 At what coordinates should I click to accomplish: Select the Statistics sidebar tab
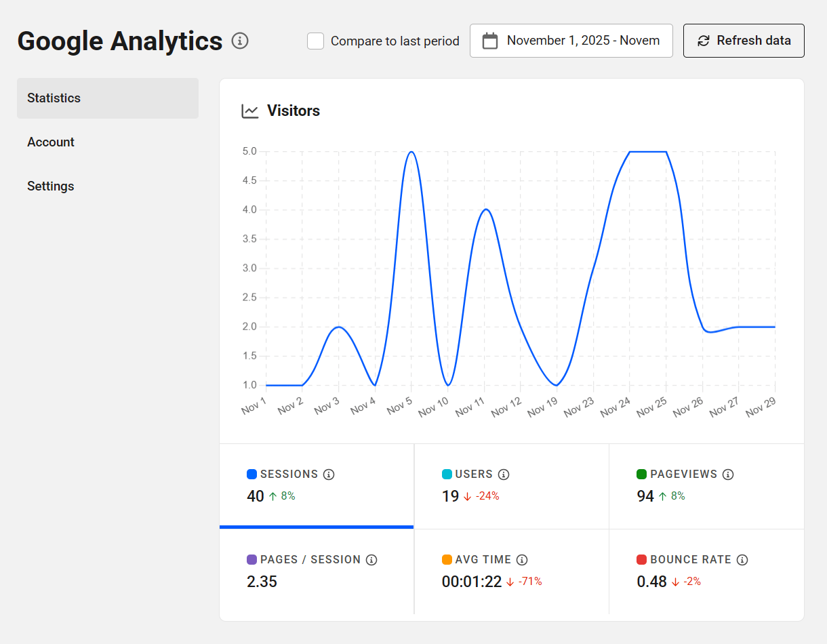(x=108, y=98)
